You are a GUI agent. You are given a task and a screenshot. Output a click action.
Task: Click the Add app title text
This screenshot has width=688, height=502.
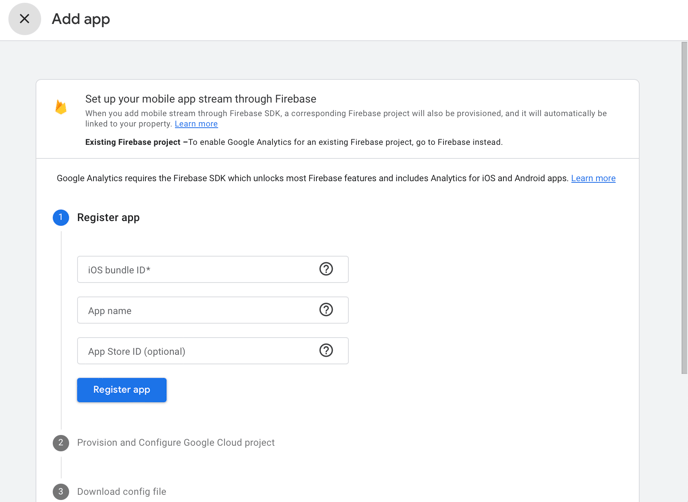point(81,19)
